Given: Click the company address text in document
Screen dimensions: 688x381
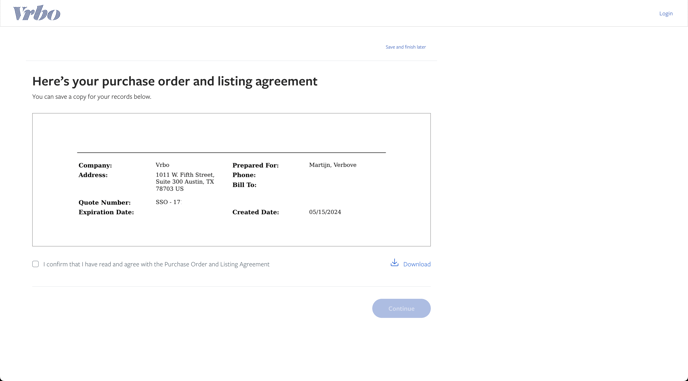Looking at the screenshot, I should 185,182.
